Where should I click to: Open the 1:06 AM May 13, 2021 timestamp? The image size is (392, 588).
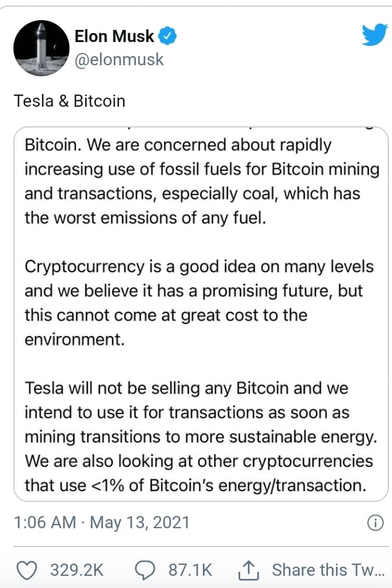point(102,522)
